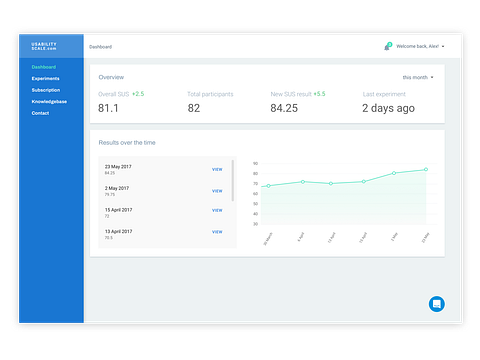The image size is (480, 360).
Task: View the 23 May 2017 result
Action: pyautogui.click(x=217, y=169)
